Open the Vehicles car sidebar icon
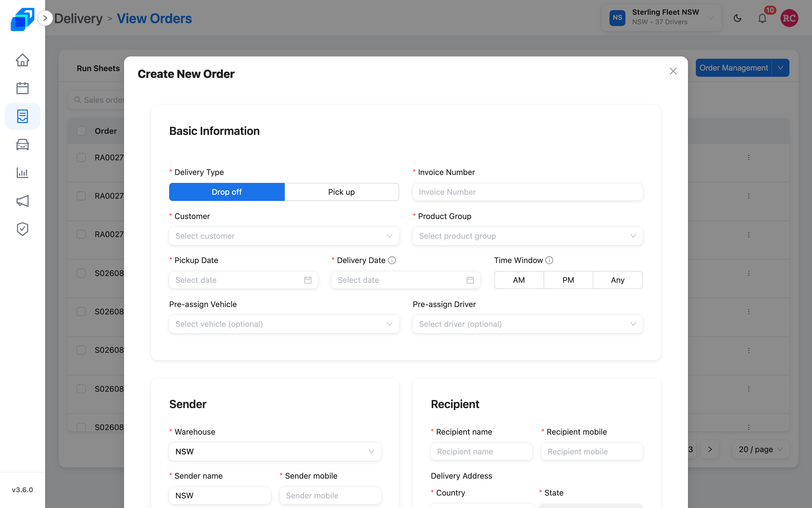Screen dimensions: 812x508 [x=23, y=144]
